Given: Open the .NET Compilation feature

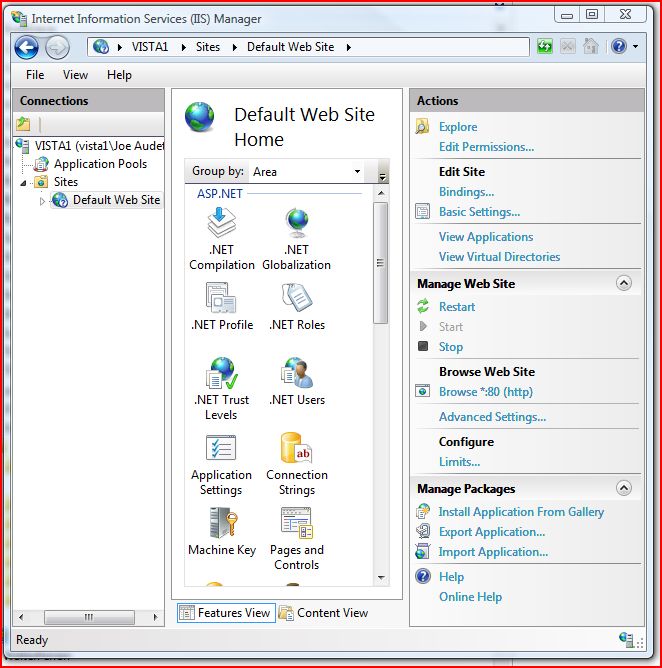Looking at the screenshot, I should (222, 239).
